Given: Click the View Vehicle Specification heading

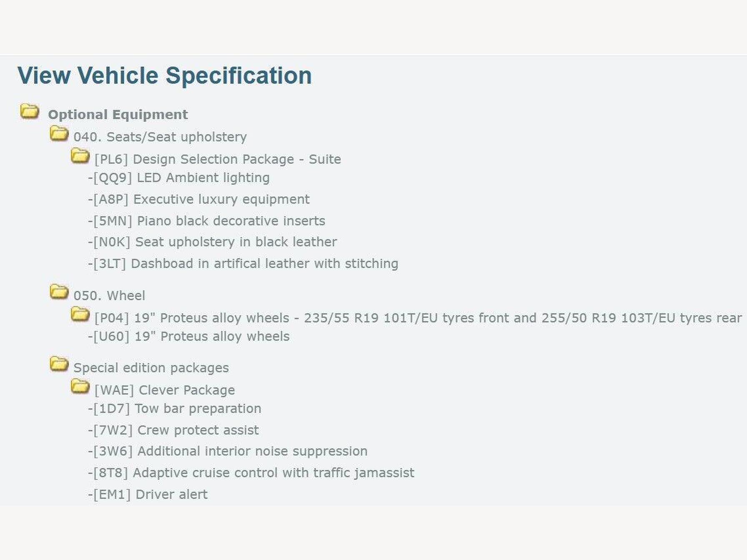Looking at the screenshot, I should 164,75.
